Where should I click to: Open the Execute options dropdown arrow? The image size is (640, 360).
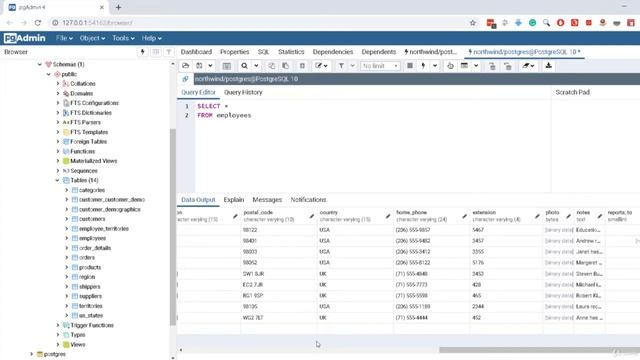(x=435, y=66)
